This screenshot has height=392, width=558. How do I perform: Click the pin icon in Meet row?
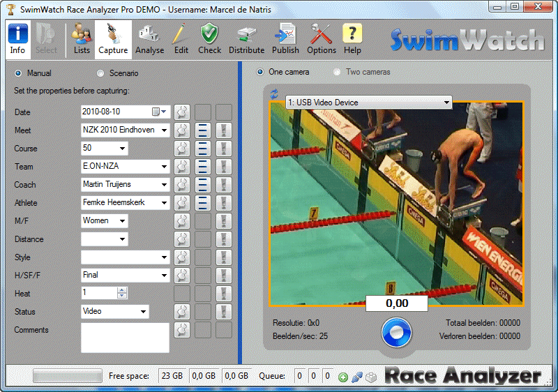click(x=182, y=130)
